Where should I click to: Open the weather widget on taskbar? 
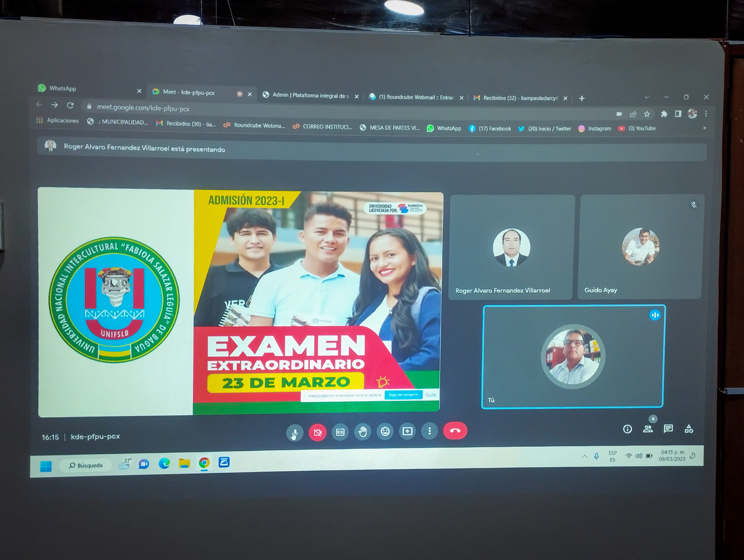click(125, 464)
